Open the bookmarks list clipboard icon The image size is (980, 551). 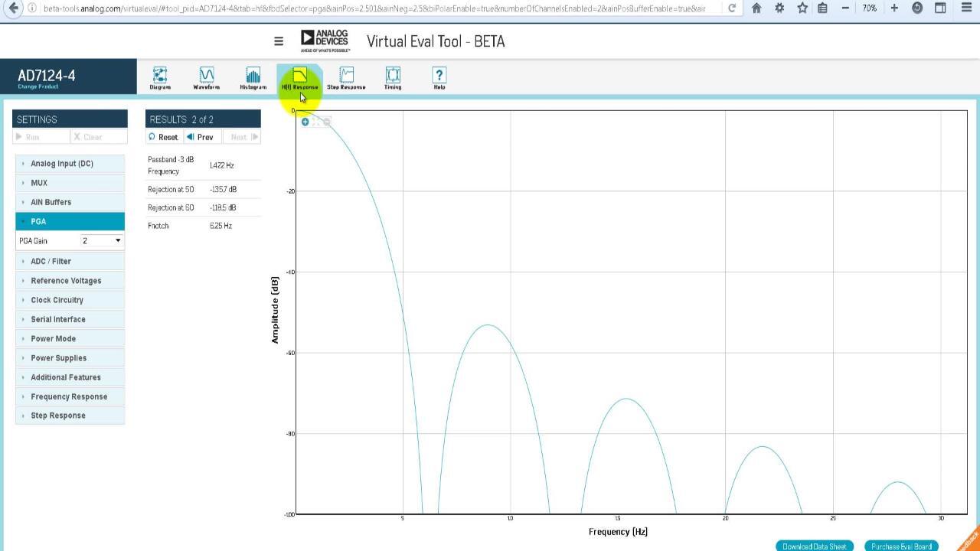click(822, 8)
